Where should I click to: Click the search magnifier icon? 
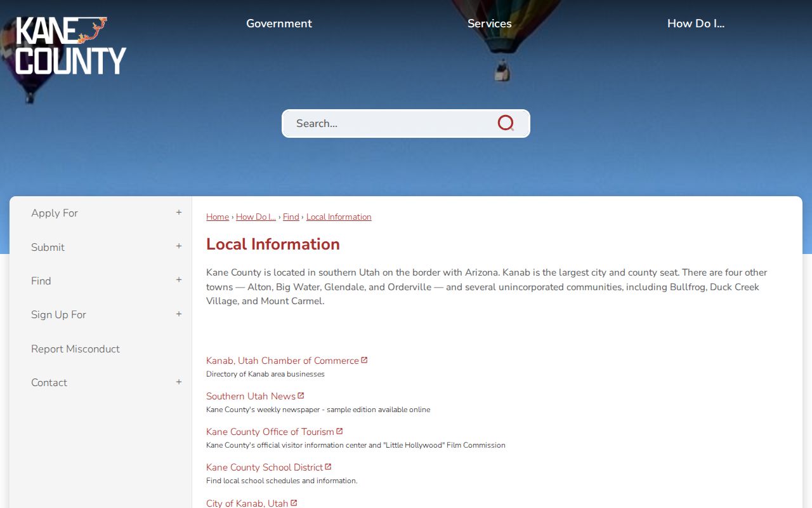coord(506,123)
